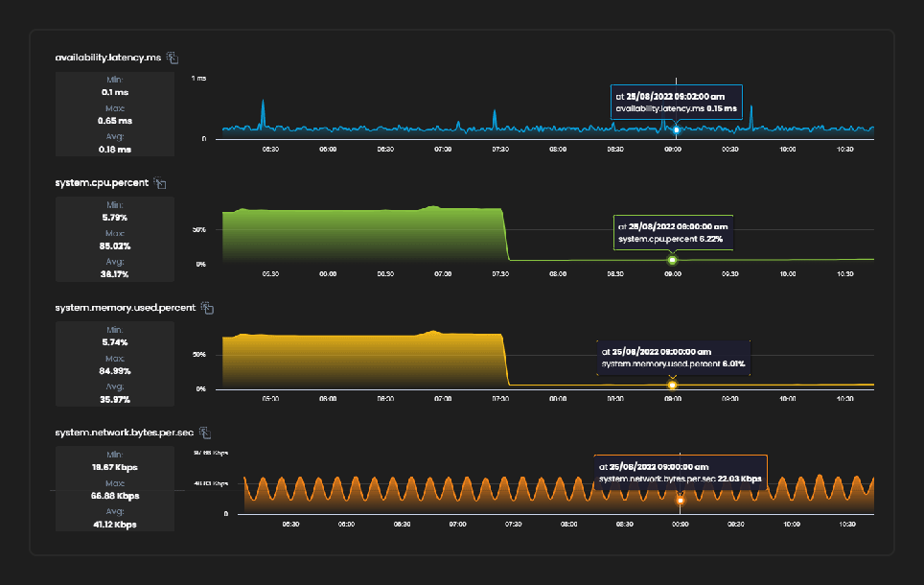Click the green CPU area plateau
This screenshot has width=924, height=585.
tap(362, 235)
